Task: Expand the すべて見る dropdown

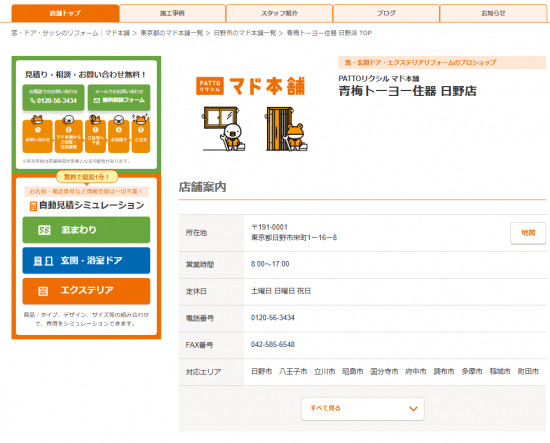Action: coord(363,409)
